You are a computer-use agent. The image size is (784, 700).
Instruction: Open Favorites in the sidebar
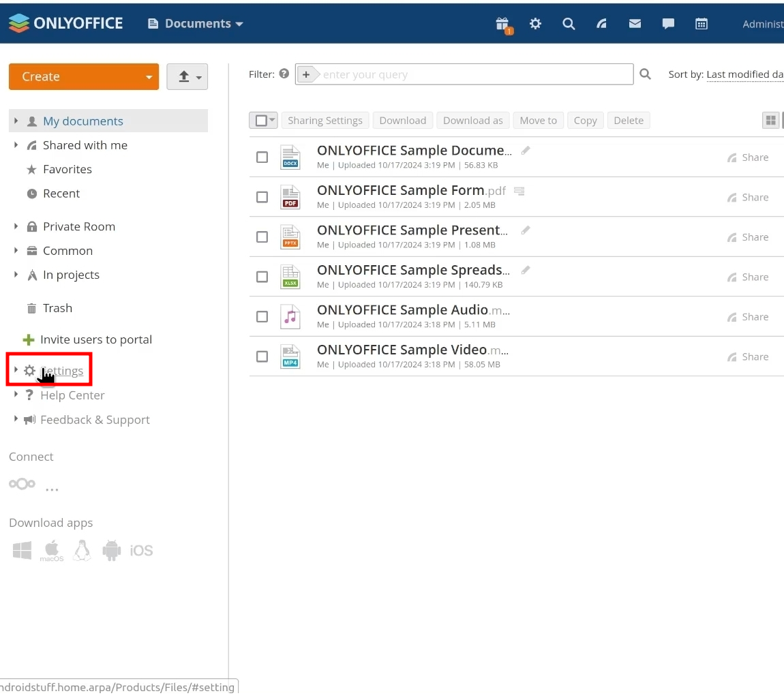click(67, 170)
